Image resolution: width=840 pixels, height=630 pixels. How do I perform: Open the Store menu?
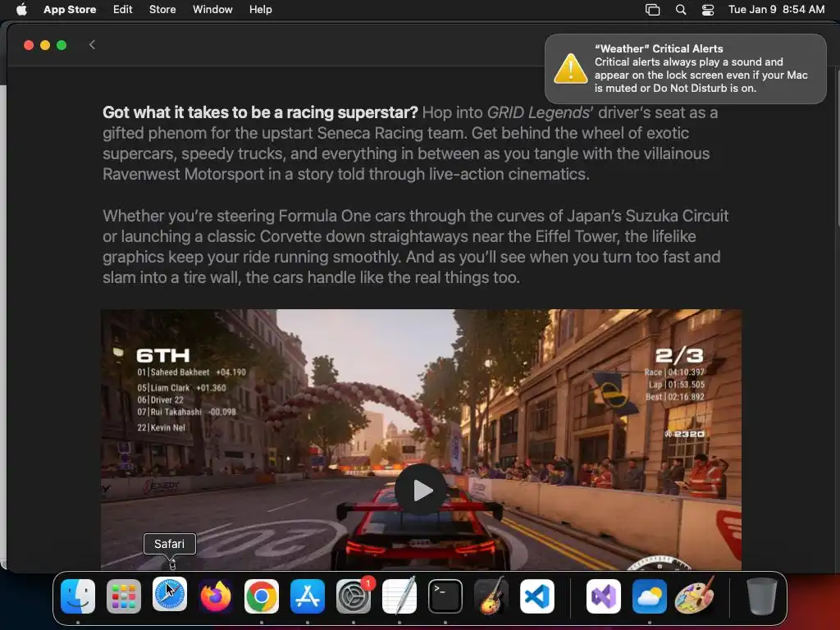[162, 9]
